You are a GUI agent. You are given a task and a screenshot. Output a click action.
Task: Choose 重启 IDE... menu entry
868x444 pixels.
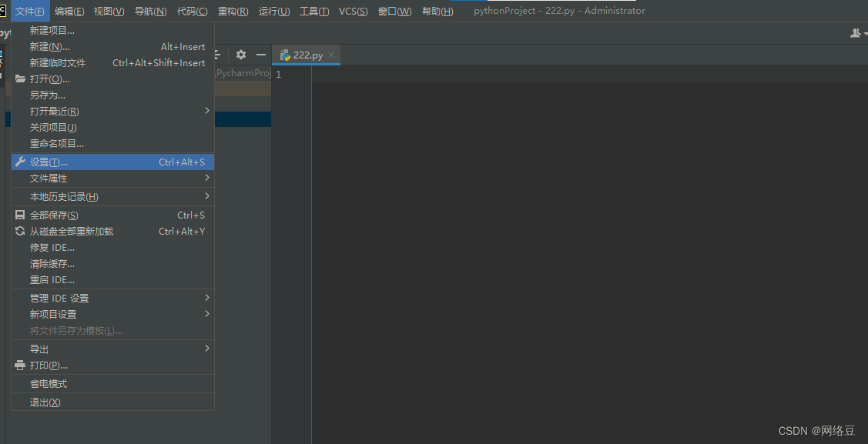coord(113,279)
